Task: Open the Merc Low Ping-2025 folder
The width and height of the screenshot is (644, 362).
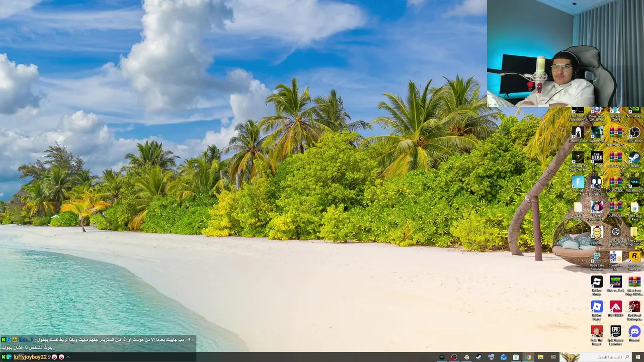Action: 634,235
